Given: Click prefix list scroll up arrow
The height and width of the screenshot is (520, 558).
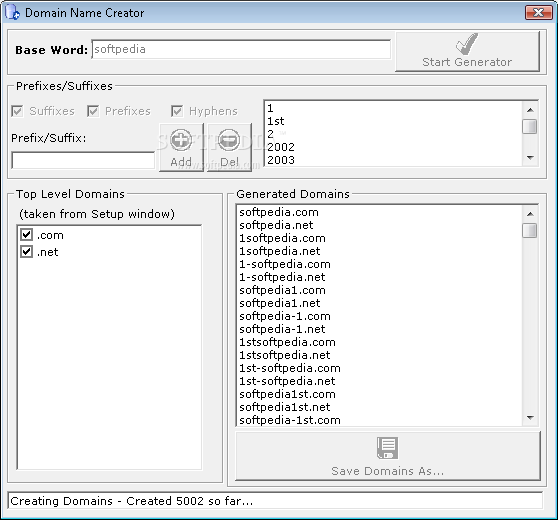Looking at the screenshot, I should click(x=530, y=110).
